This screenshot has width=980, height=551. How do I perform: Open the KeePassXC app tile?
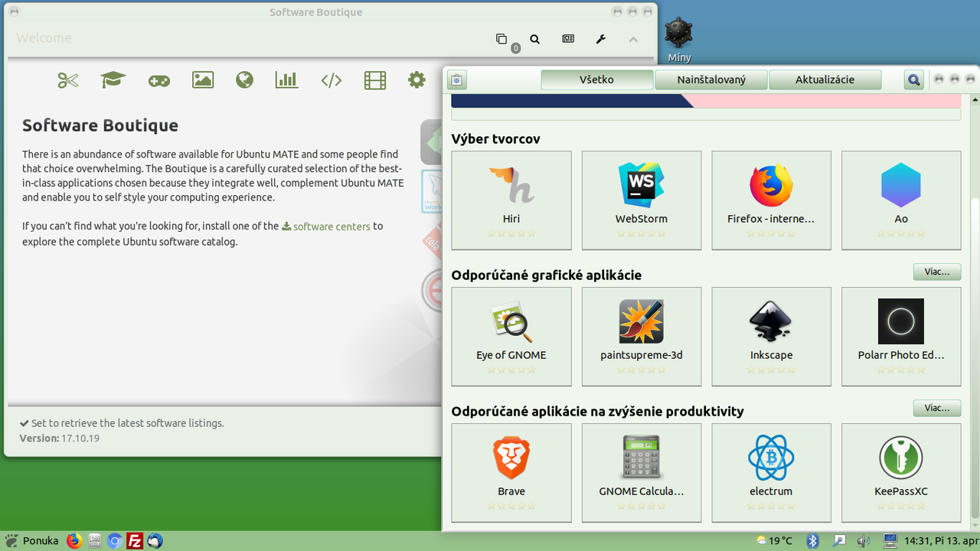(x=901, y=473)
